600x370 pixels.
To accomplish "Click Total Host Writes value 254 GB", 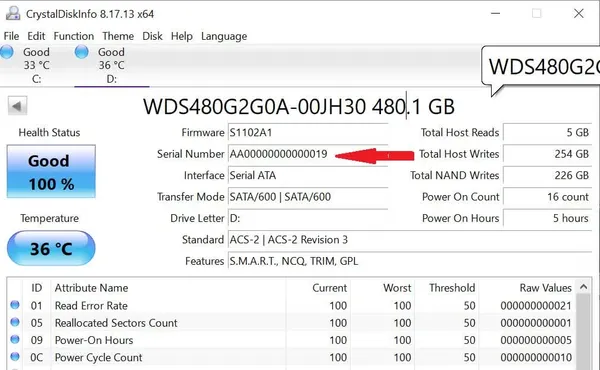I will tap(548, 154).
